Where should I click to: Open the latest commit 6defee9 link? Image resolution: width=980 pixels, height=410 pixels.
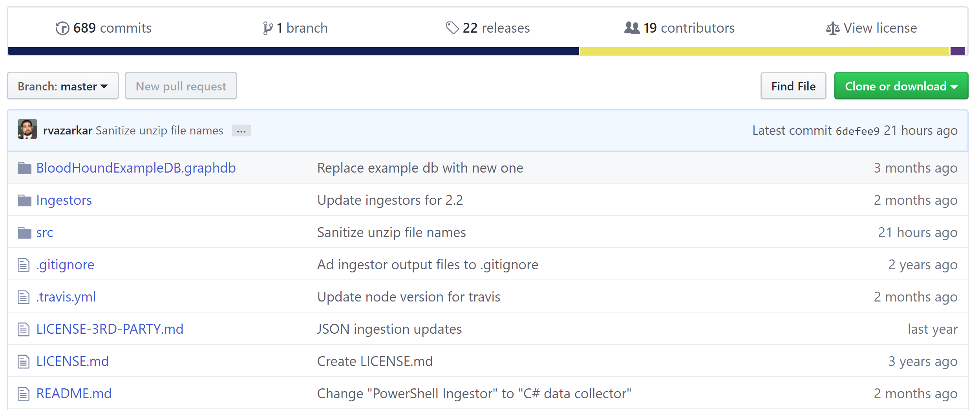click(857, 131)
